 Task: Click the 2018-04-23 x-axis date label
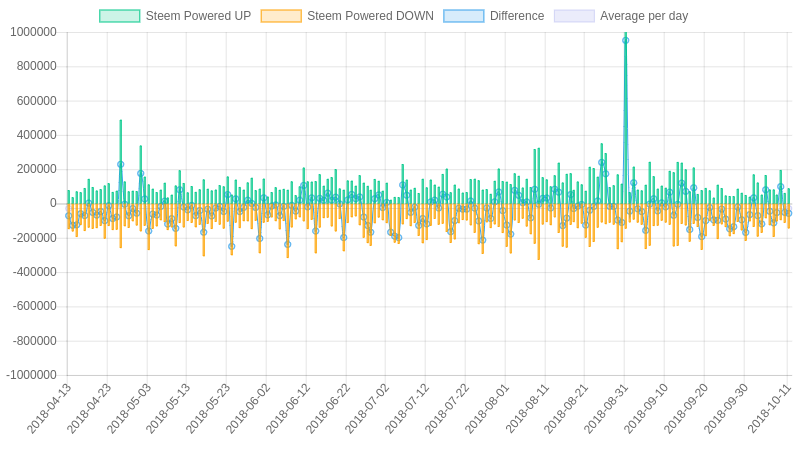click(x=89, y=409)
